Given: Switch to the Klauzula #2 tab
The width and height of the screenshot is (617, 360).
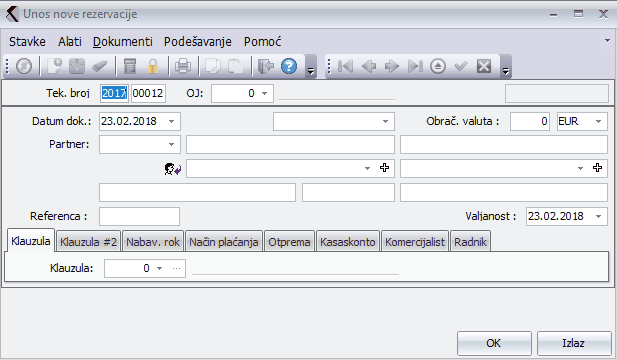Looking at the screenshot, I should (89, 242).
